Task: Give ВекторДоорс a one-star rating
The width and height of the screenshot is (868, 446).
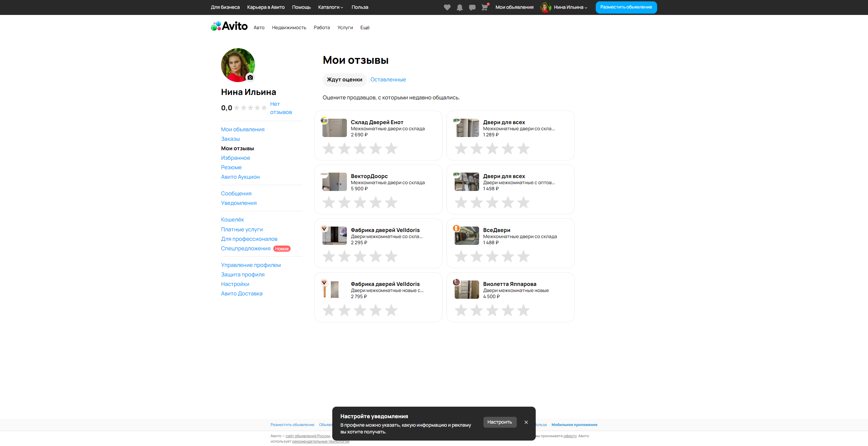Action: pyautogui.click(x=329, y=202)
